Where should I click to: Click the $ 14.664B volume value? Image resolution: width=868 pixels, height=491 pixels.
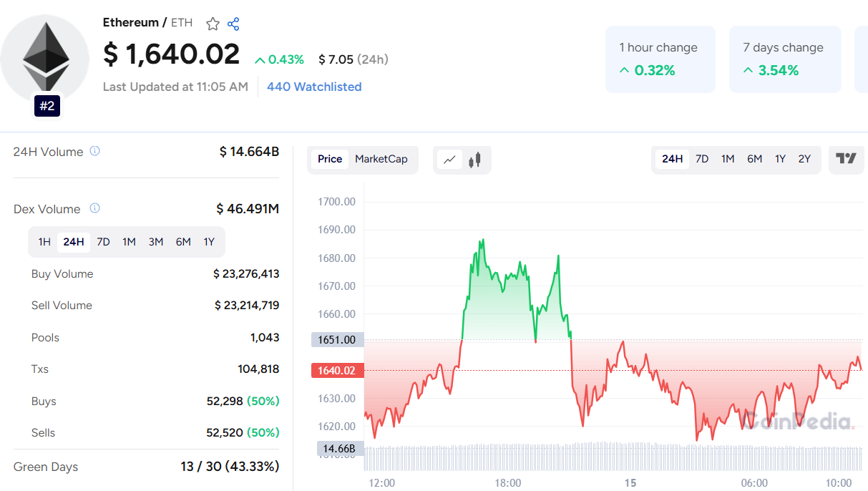[x=249, y=152]
